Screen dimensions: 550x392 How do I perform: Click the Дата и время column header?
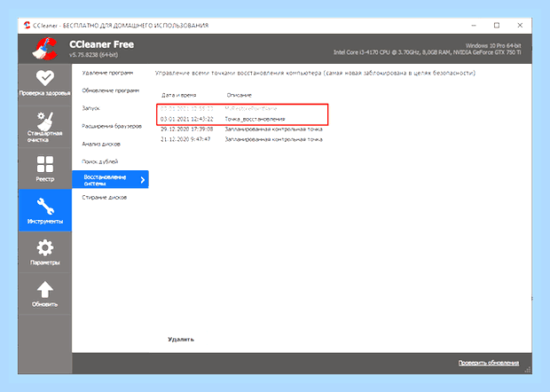(178, 95)
